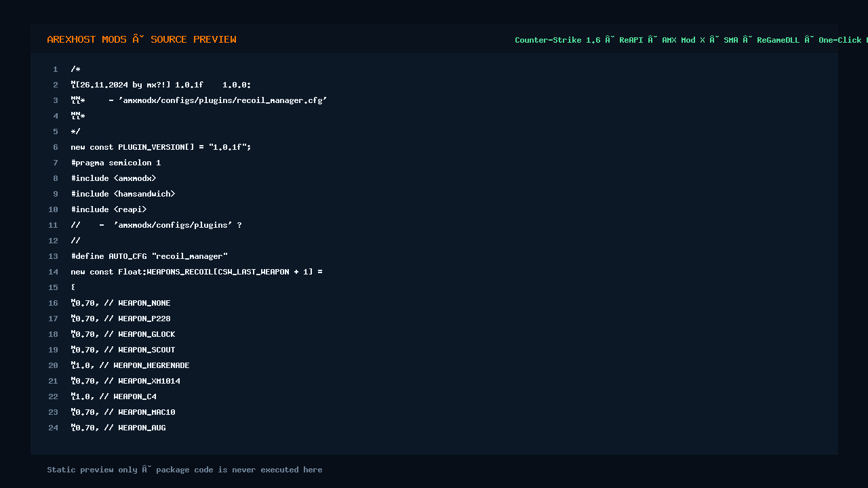Select the WEAPON_MAC10 entry
This screenshot has width=868, height=488.
pos(123,412)
